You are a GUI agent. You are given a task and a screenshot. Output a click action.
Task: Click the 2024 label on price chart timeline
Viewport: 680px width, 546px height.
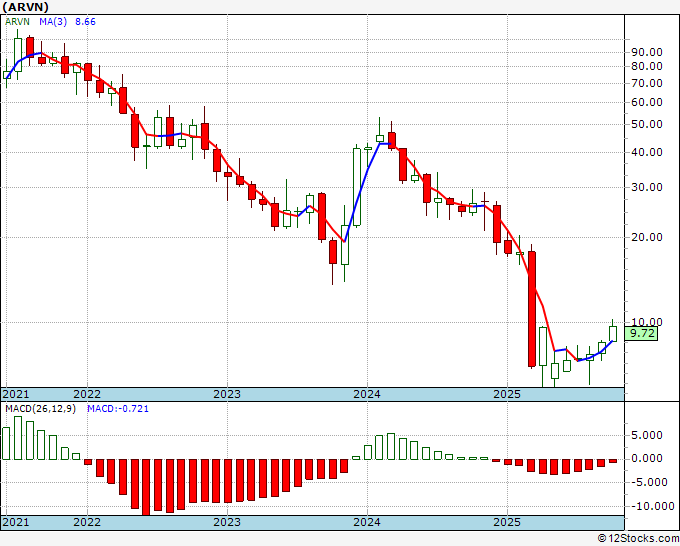(x=367, y=394)
